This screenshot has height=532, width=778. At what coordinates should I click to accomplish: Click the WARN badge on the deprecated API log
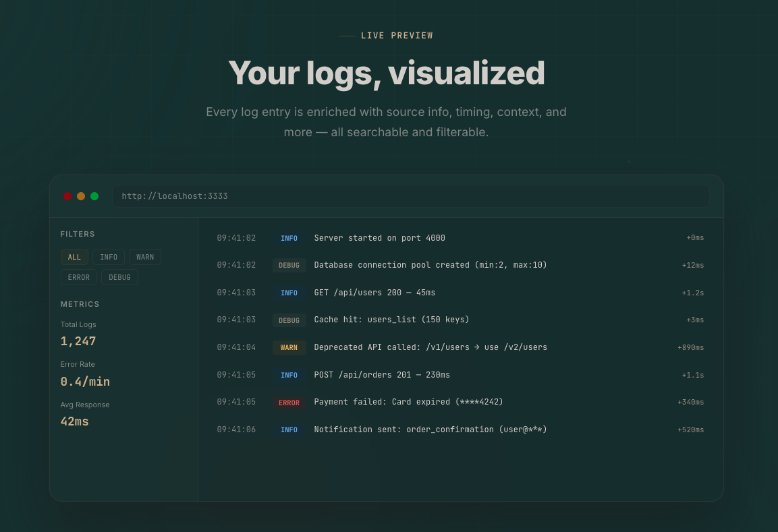click(289, 347)
